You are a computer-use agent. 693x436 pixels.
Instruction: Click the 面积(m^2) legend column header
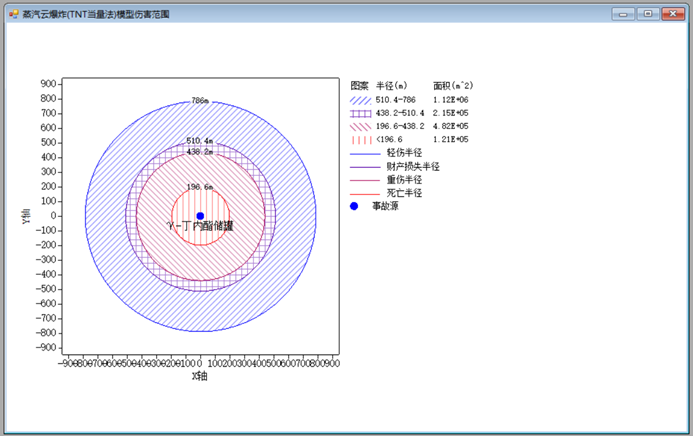pos(453,86)
